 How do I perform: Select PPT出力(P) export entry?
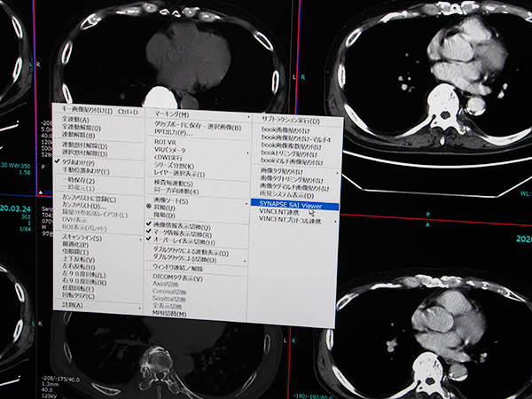(x=173, y=134)
